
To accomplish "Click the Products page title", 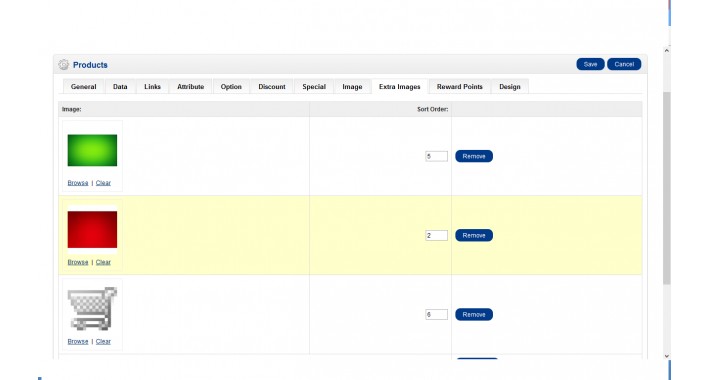I will [x=90, y=65].
